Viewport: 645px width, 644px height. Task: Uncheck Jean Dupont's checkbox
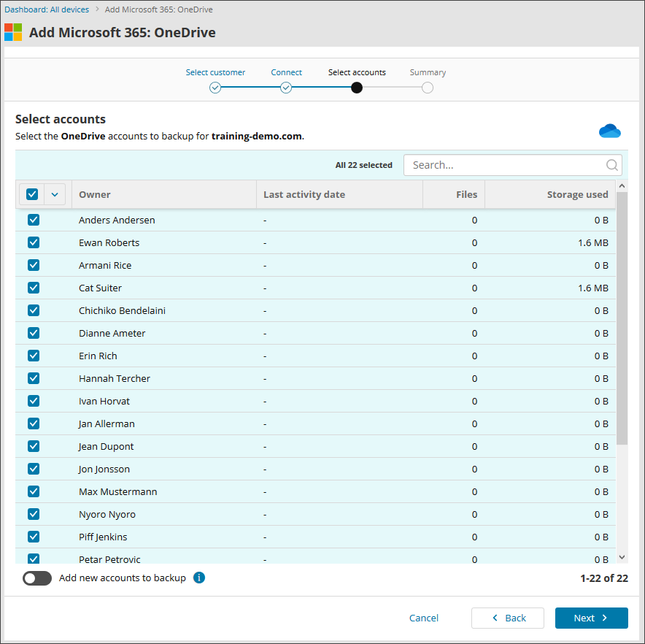click(34, 446)
